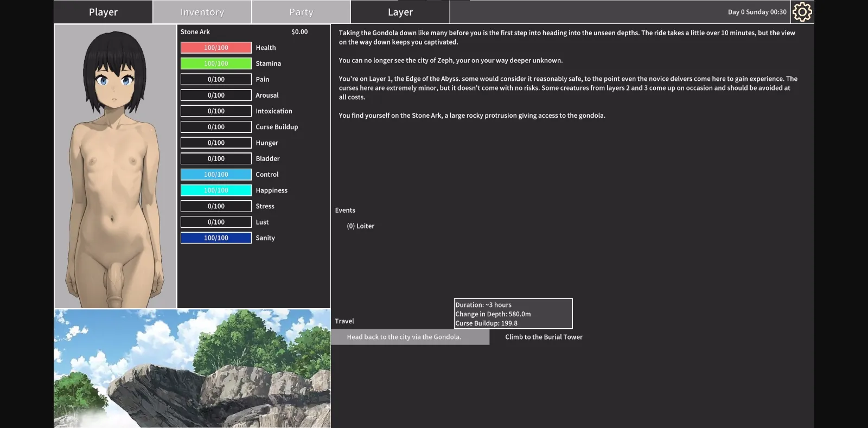Choose the (0) Loiter event
Image resolution: width=868 pixels, height=428 pixels.
click(x=361, y=226)
